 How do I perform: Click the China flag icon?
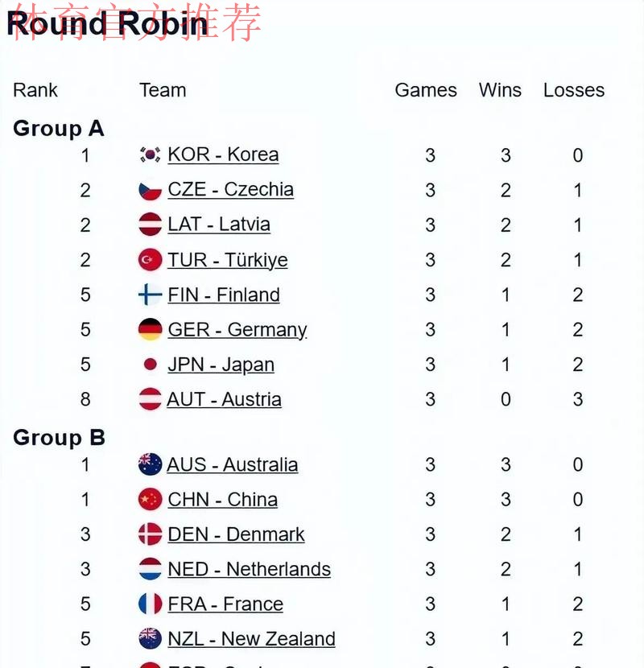coord(150,500)
